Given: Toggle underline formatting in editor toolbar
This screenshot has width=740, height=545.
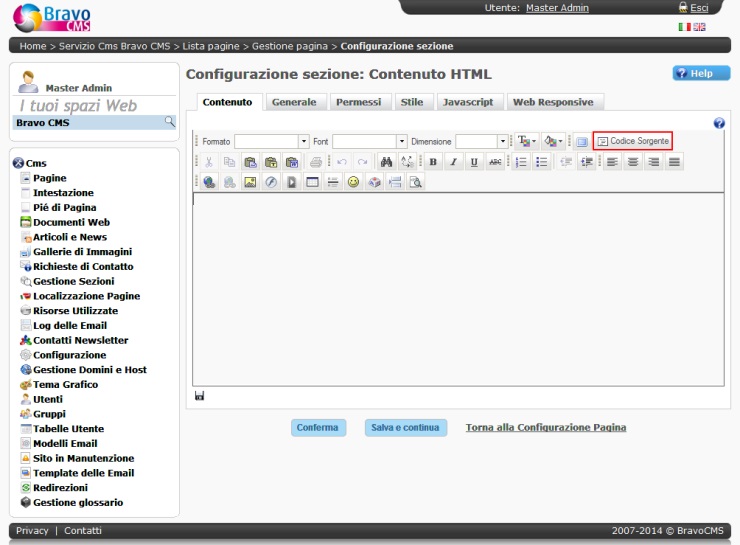Looking at the screenshot, I should pyautogui.click(x=473, y=162).
